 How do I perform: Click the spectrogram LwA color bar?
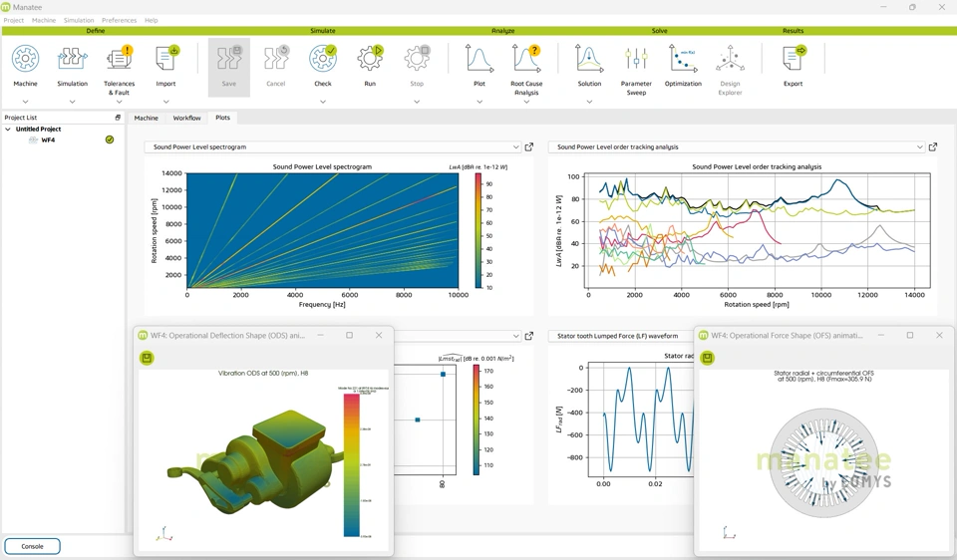[x=478, y=230]
